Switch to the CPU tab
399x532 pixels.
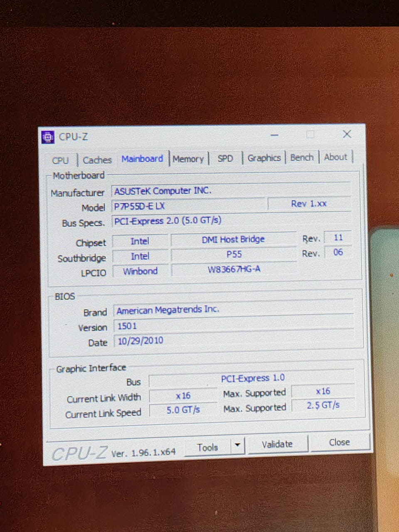(61, 160)
